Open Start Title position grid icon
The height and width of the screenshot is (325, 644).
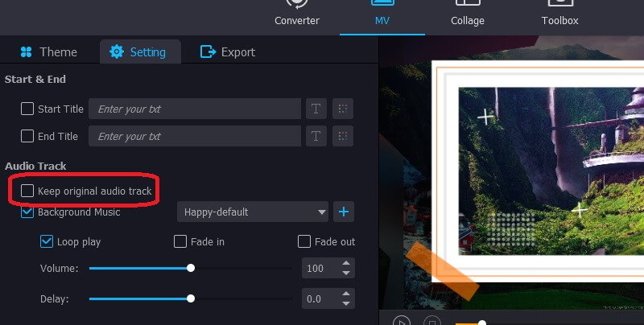[x=343, y=109]
